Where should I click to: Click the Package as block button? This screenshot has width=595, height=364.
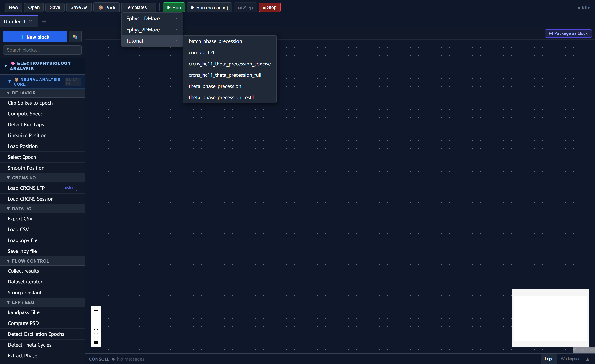(x=568, y=33)
